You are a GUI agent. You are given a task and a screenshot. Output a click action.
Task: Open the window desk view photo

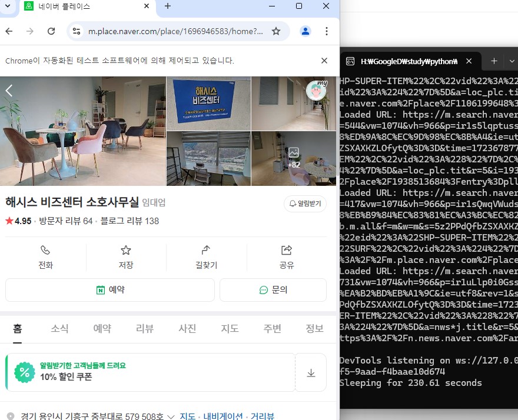[208, 158]
